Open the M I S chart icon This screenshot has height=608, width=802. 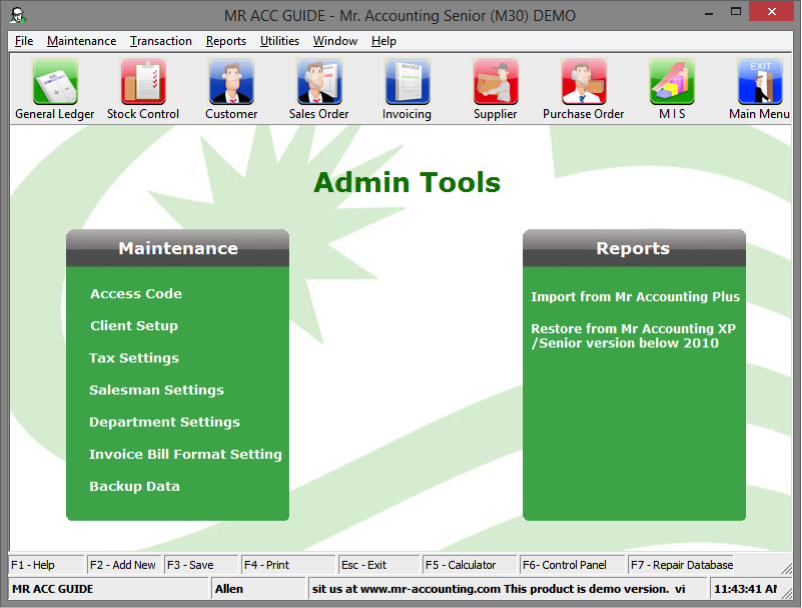[x=672, y=82]
